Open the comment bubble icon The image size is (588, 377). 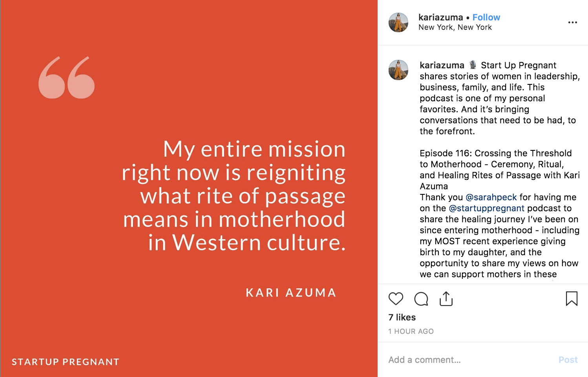click(x=421, y=299)
